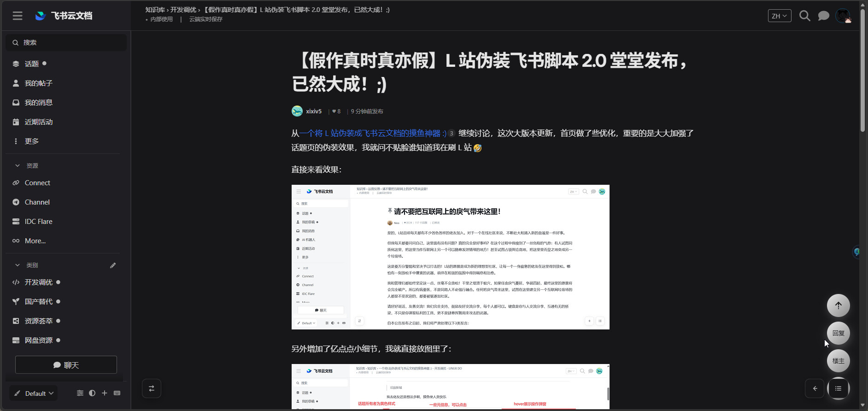
Task: Click the link count badge 3
Action: point(452,133)
